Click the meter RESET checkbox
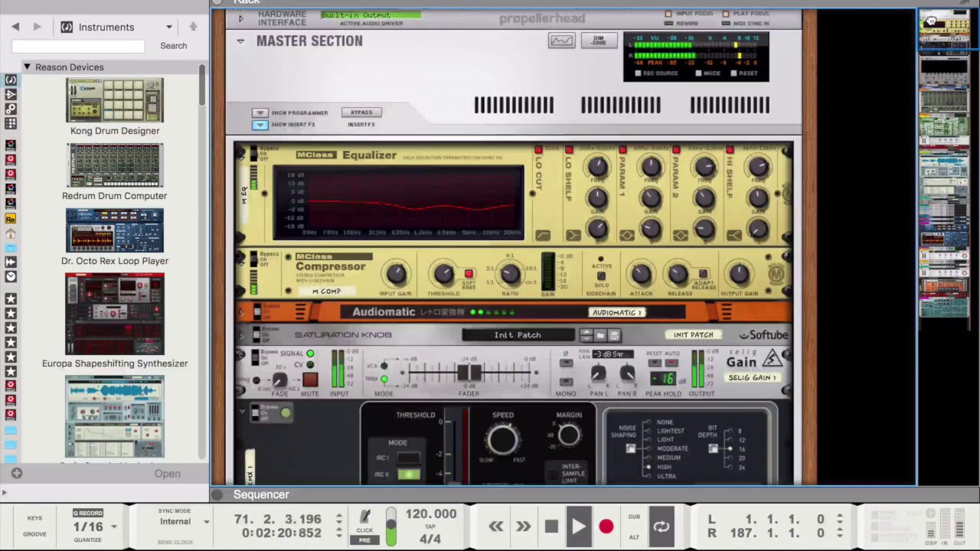980x551 pixels. coord(733,73)
